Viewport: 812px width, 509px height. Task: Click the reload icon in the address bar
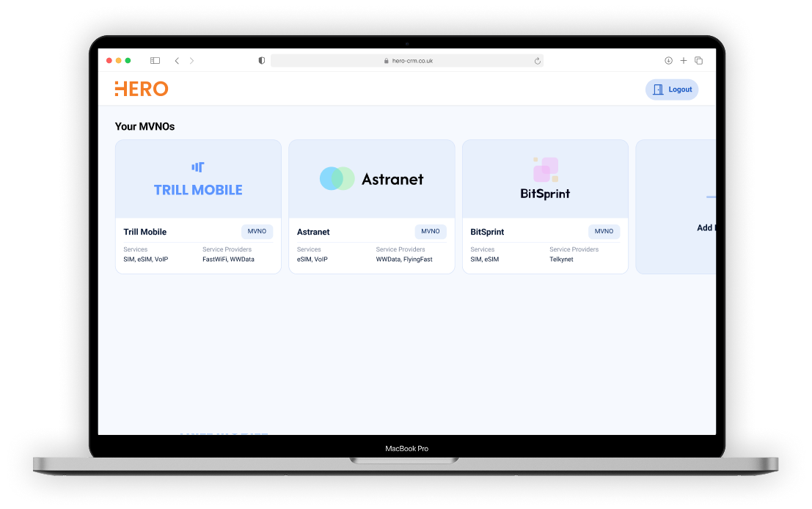click(537, 61)
